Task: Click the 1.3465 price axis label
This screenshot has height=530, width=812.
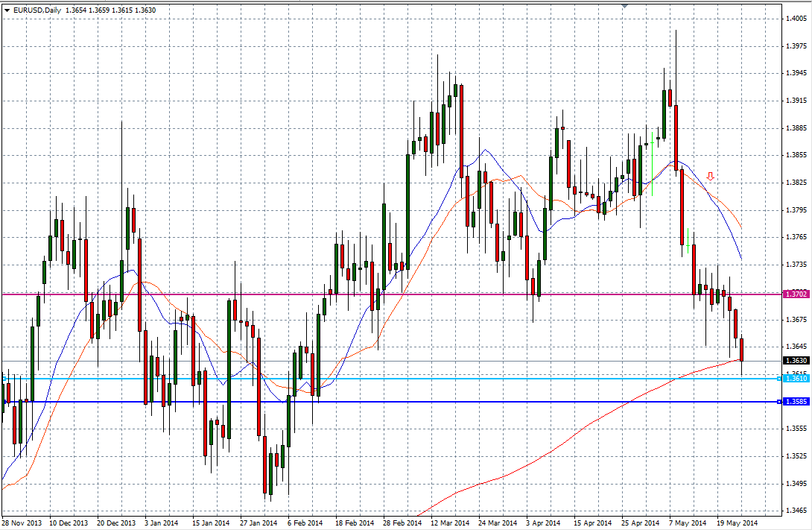Action: (796, 511)
